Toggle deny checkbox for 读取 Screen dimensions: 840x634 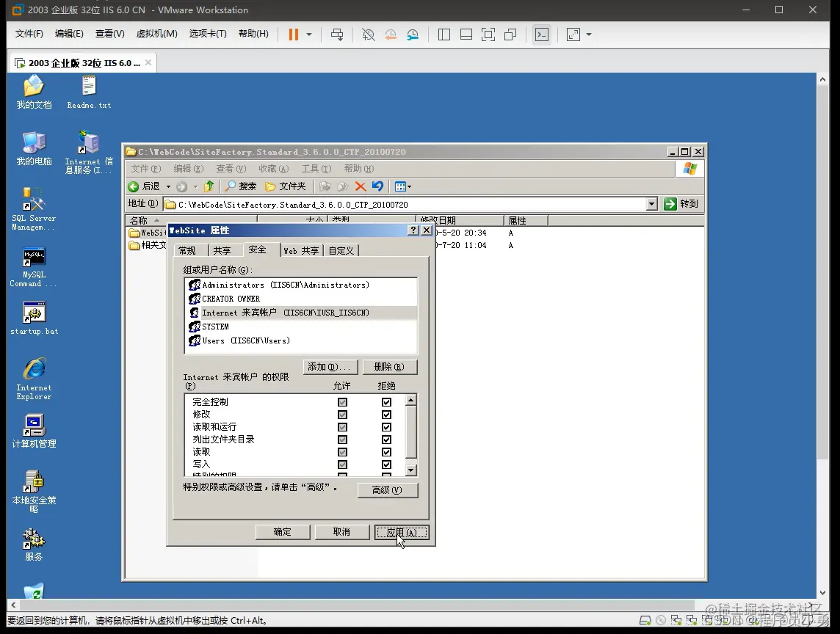pyautogui.click(x=386, y=452)
